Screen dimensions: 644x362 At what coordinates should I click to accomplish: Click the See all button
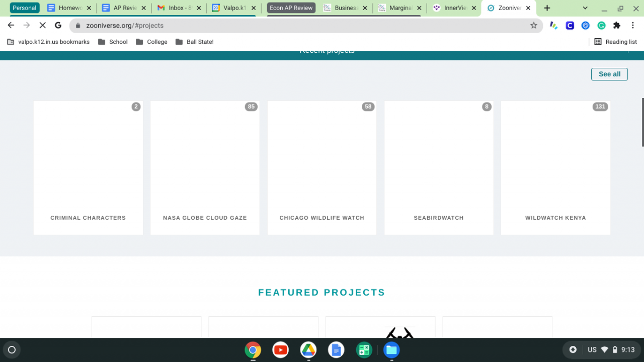pyautogui.click(x=609, y=74)
